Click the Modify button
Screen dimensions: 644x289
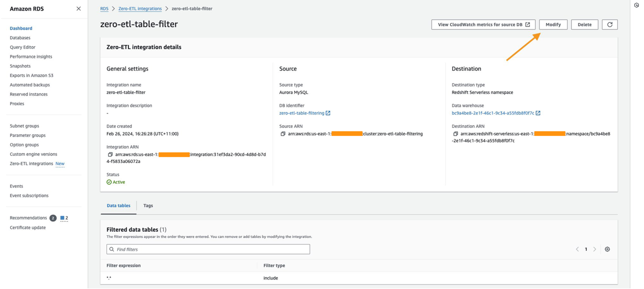coord(553,24)
